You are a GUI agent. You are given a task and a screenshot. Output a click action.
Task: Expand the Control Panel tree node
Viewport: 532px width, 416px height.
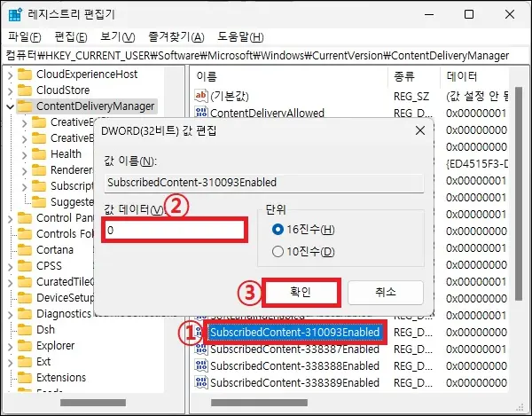pos(10,218)
